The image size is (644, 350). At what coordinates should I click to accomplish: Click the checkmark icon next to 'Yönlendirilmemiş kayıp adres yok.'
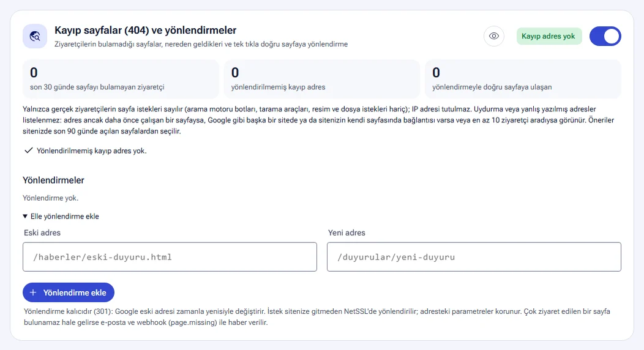[x=28, y=151]
